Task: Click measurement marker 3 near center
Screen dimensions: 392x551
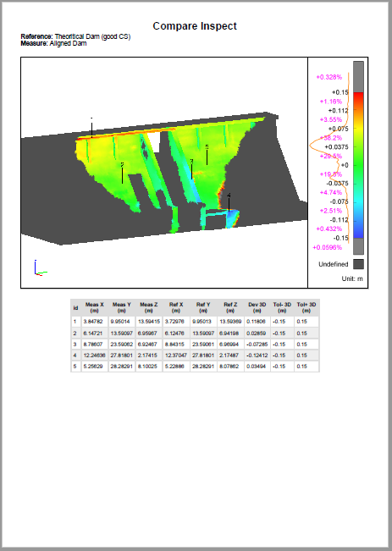Action: point(191,169)
